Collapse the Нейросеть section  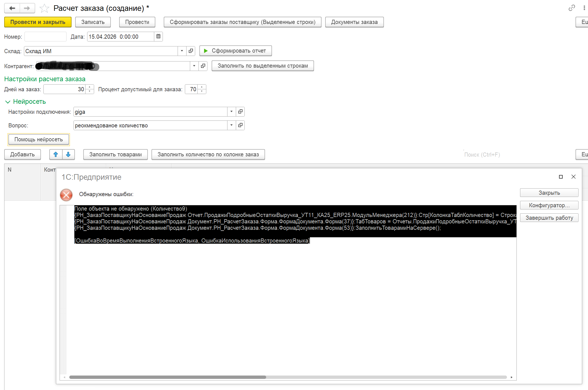[x=8, y=102]
